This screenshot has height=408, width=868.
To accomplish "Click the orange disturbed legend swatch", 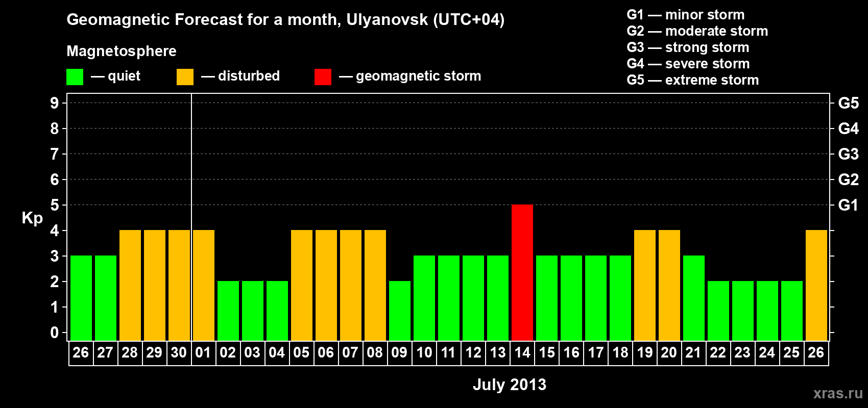I will [x=185, y=77].
